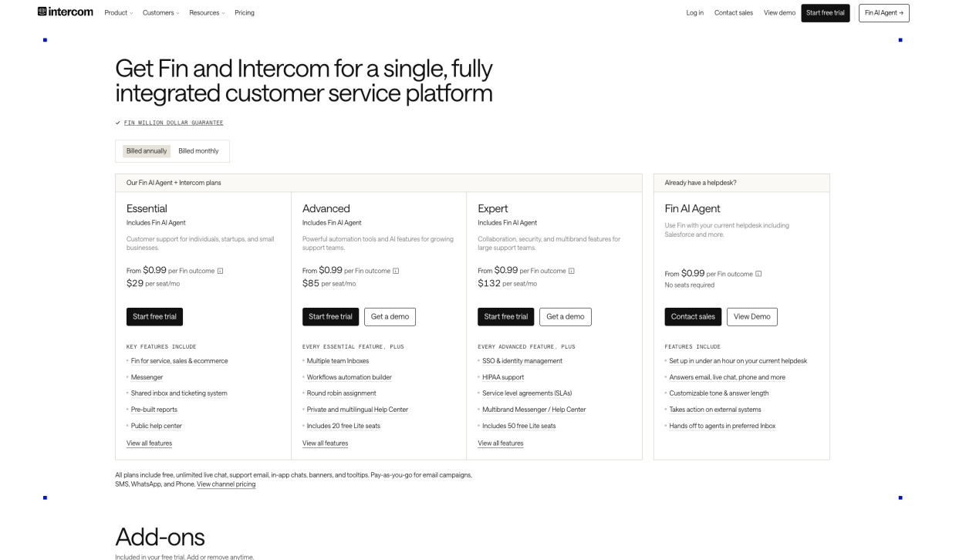View all features of Expert plan

point(501,444)
